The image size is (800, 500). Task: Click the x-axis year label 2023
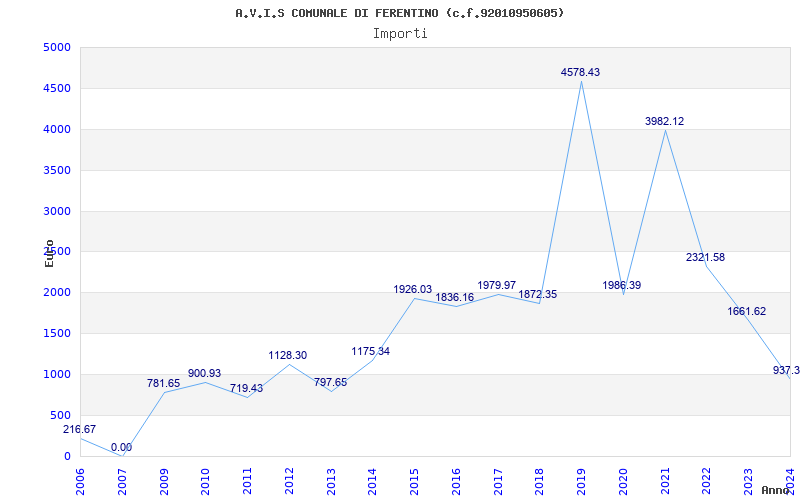[x=748, y=481]
